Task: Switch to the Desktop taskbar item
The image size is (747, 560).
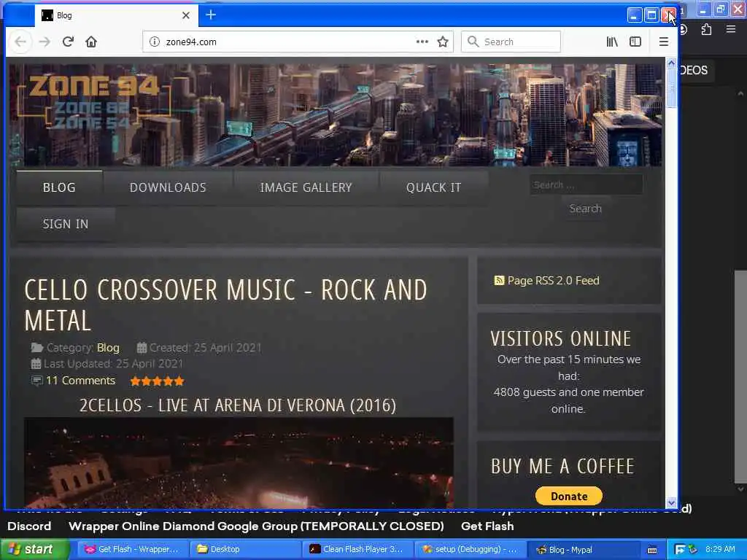Action: pyautogui.click(x=246, y=550)
